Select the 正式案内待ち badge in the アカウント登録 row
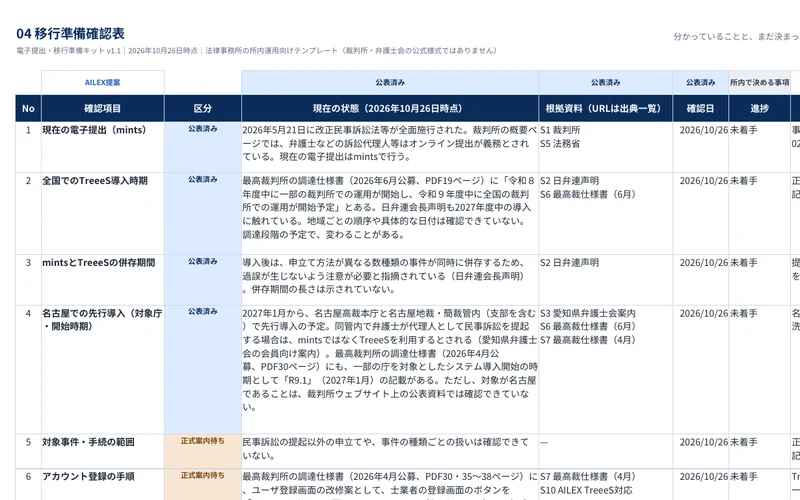 click(203, 475)
